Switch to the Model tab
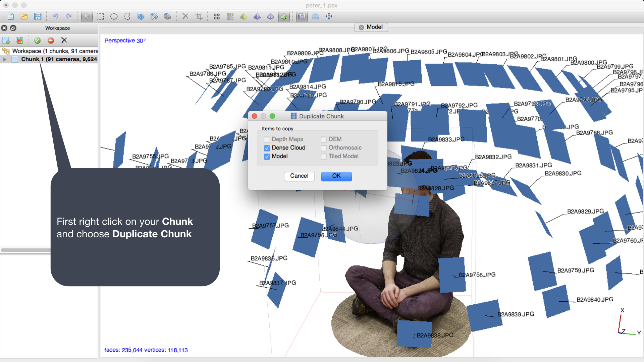Viewport: 644px width, 362px height. click(x=374, y=27)
